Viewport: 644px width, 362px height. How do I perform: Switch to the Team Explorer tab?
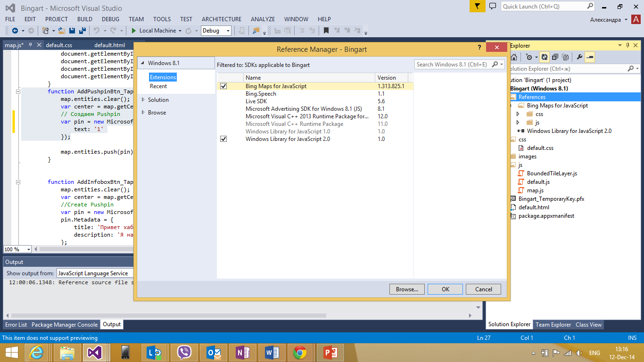(x=553, y=325)
